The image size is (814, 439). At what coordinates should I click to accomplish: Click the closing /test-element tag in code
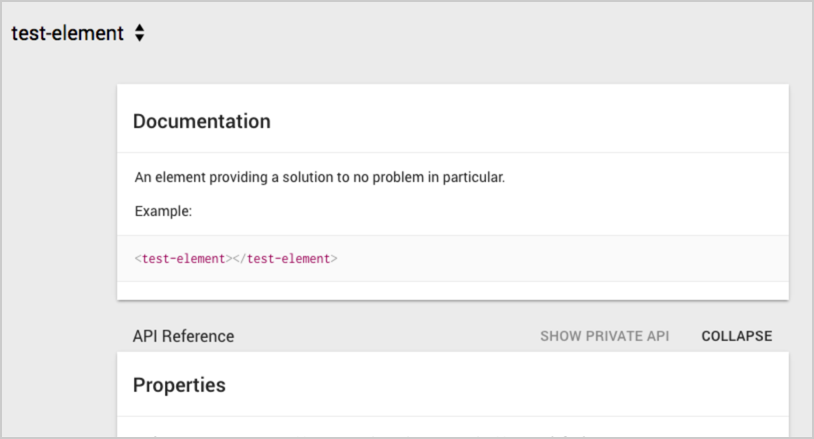[x=284, y=258]
